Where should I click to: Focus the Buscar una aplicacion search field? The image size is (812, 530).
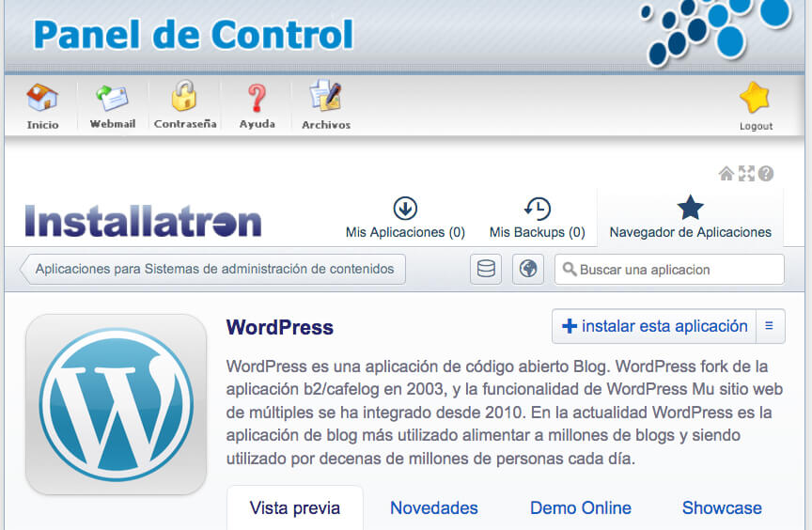tap(669, 269)
